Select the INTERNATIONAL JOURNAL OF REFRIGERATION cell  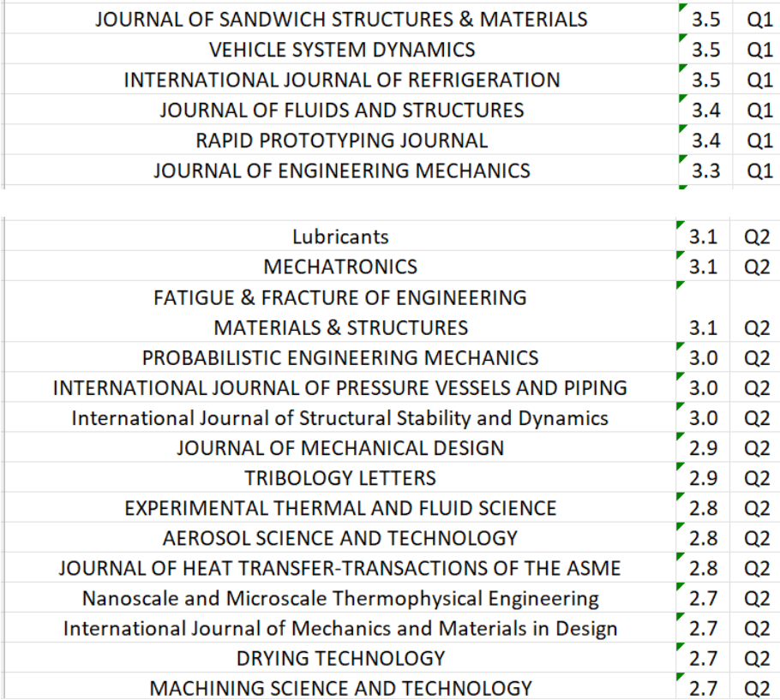tap(341, 80)
